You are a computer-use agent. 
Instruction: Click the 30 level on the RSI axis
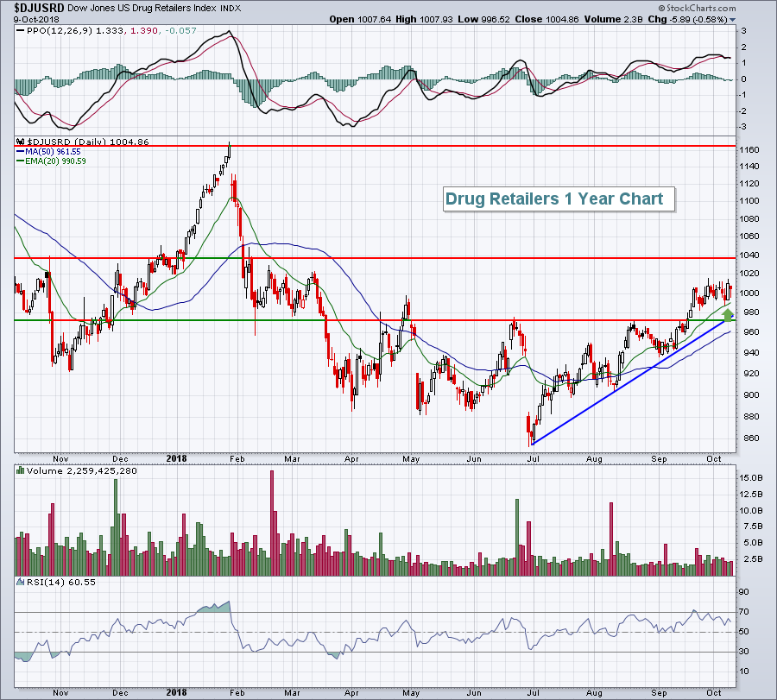[744, 652]
